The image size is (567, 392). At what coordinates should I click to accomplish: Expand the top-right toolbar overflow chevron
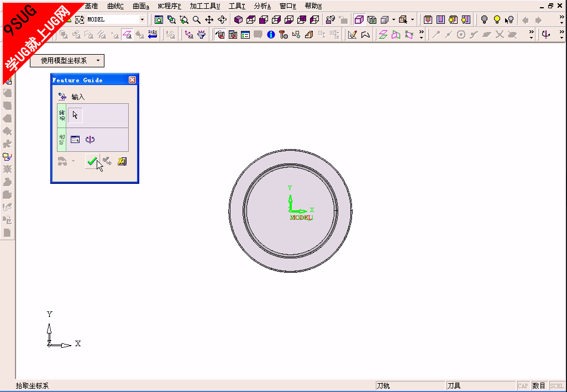(561, 19)
